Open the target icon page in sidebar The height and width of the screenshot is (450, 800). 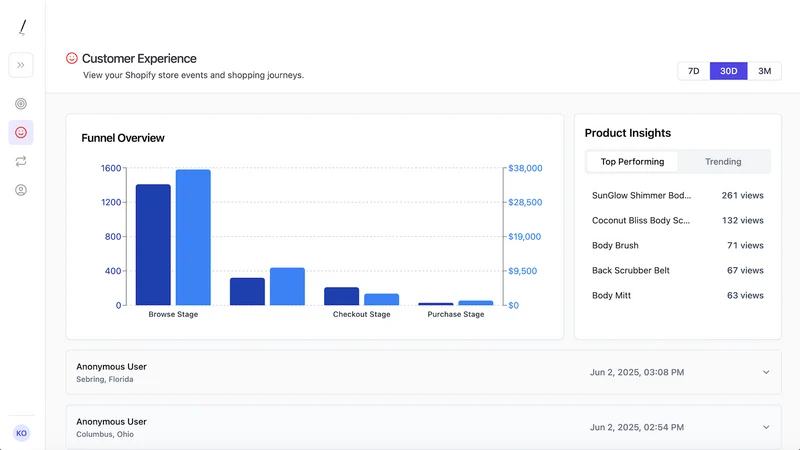21,104
